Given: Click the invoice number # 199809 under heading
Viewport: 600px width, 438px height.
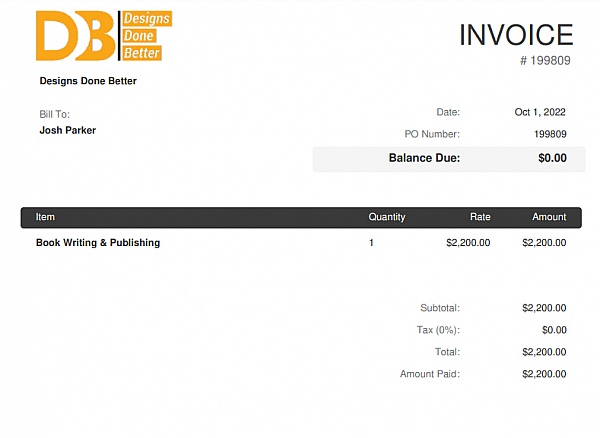Looking at the screenshot, I should pos(545,61).
